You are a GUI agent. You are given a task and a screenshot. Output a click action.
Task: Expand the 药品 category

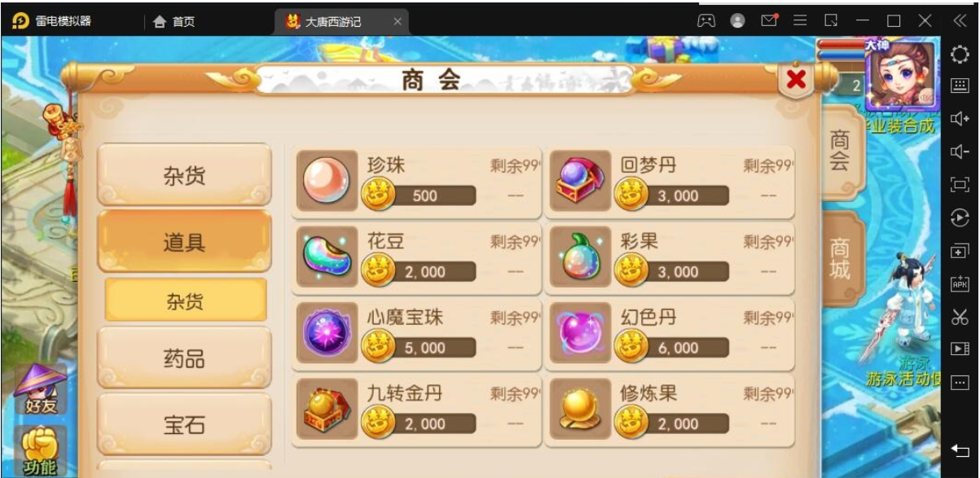(x=184, y=358)
